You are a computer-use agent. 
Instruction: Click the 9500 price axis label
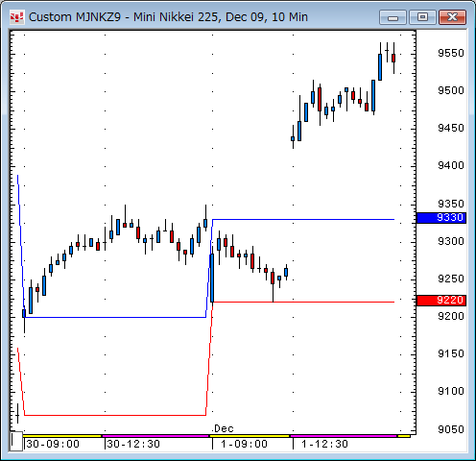tap(451, 90)
